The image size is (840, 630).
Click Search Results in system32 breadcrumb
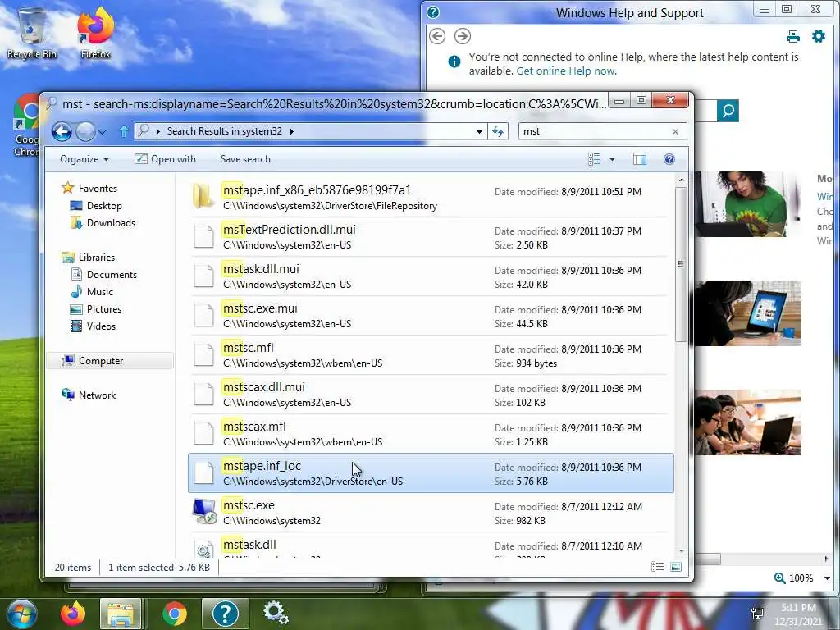(x=224, y=131)
